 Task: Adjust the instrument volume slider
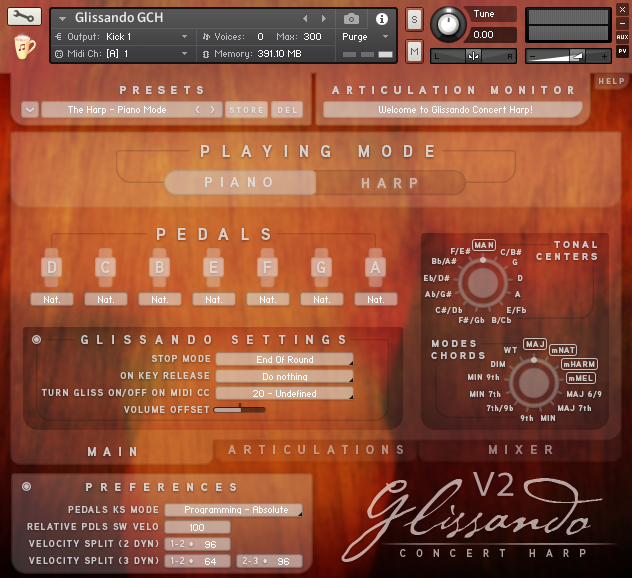[x=568, y=56]
